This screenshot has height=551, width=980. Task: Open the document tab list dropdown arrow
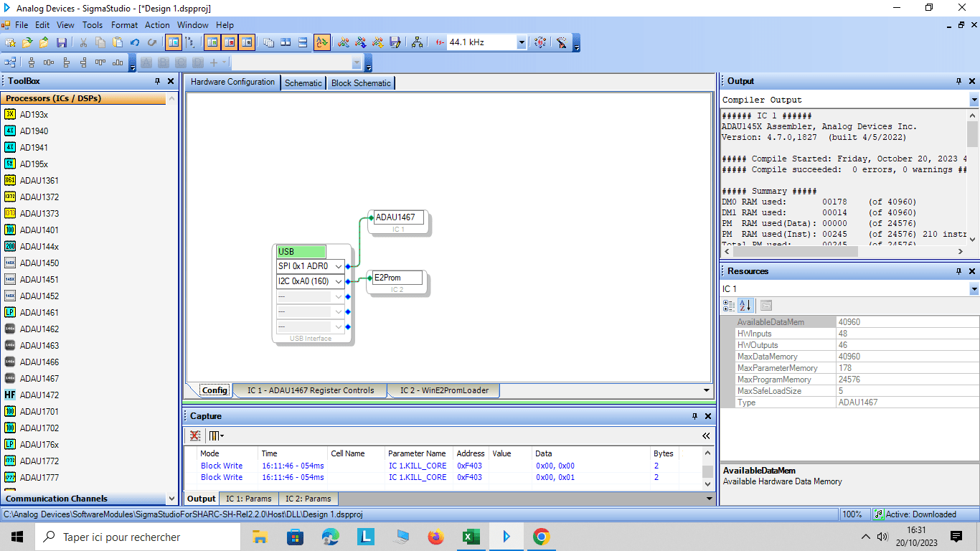[707, 390]
